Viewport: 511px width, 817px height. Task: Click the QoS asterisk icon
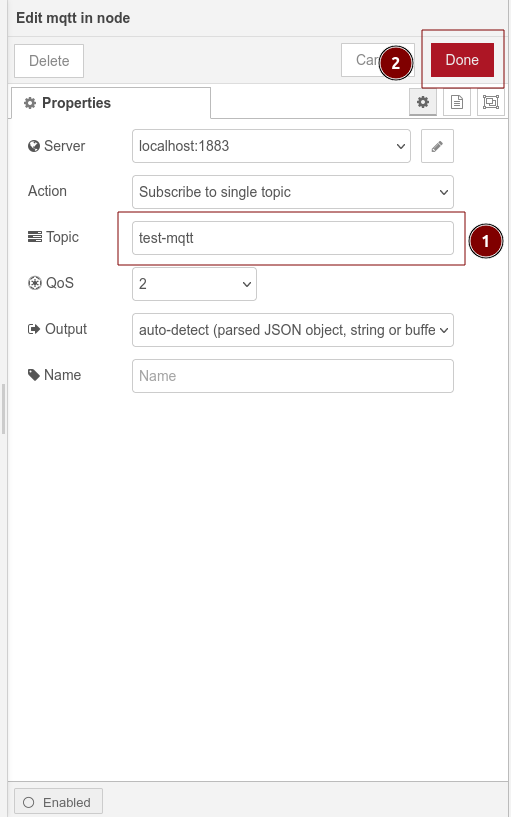[35, 283]
